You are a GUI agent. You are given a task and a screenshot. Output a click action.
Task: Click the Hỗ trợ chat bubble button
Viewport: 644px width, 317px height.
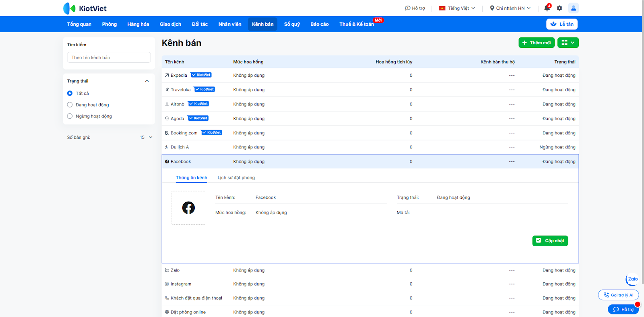click(623, 309)
